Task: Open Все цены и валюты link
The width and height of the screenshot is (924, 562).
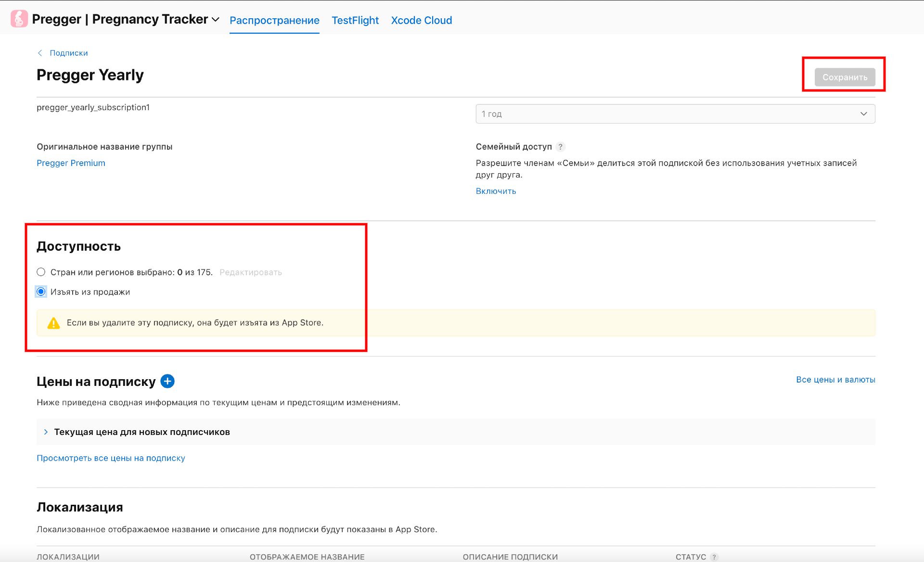Action: (x=835, y=380)
